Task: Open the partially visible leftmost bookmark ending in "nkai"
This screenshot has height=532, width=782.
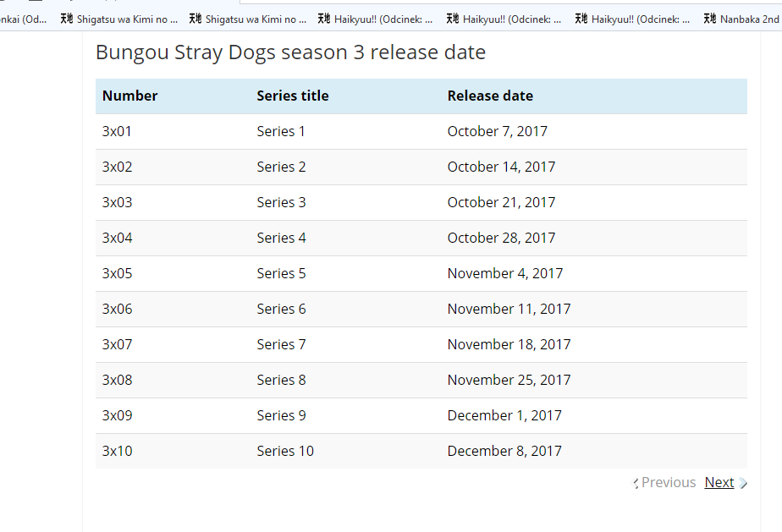Action: pyautogui.click(x=24, y=19)
